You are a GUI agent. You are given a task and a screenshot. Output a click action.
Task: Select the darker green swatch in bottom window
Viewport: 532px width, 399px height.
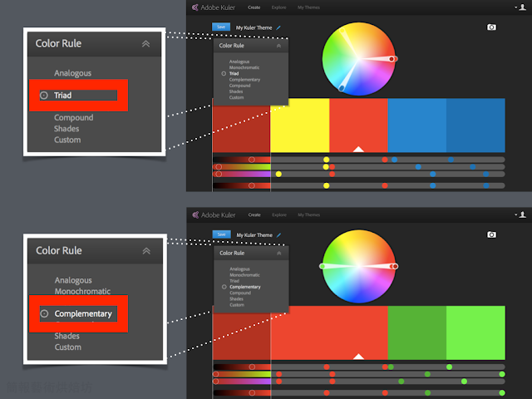417,332
